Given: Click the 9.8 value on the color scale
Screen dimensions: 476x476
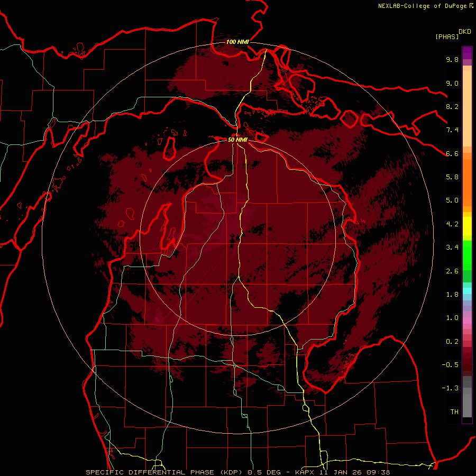Looking at the screenshot, I should pyautogui.click(x=452, y=59).
